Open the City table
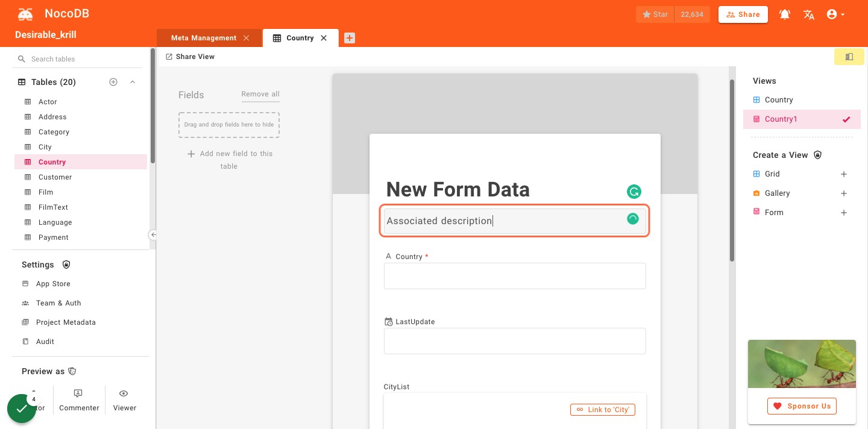Screen dimensions: 868x429 (x=81, y=147)
